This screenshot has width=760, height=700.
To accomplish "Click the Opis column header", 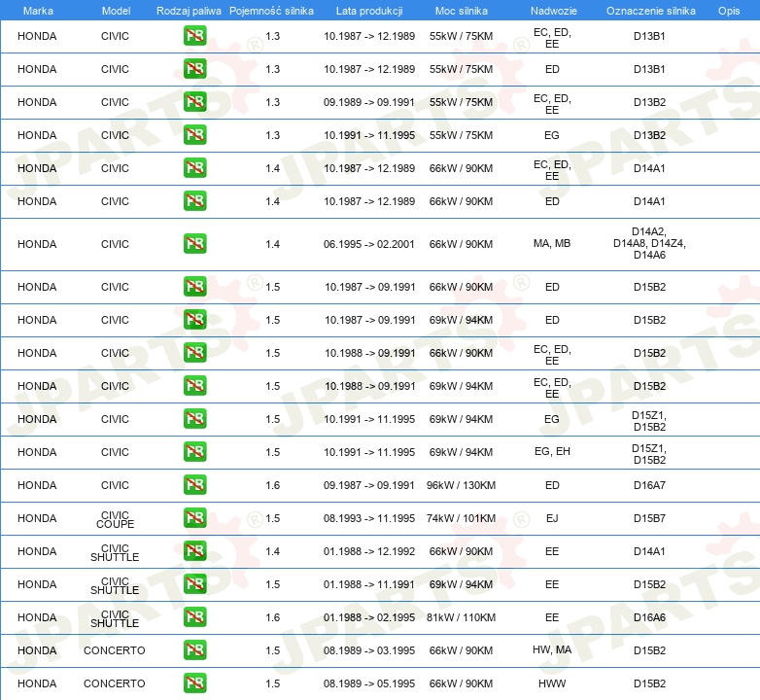I will pos(729,11).
